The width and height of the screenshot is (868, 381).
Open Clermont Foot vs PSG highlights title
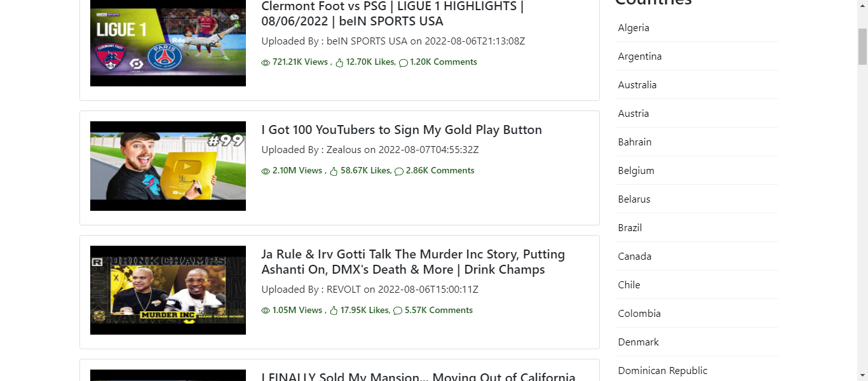(x=393, y=14)
